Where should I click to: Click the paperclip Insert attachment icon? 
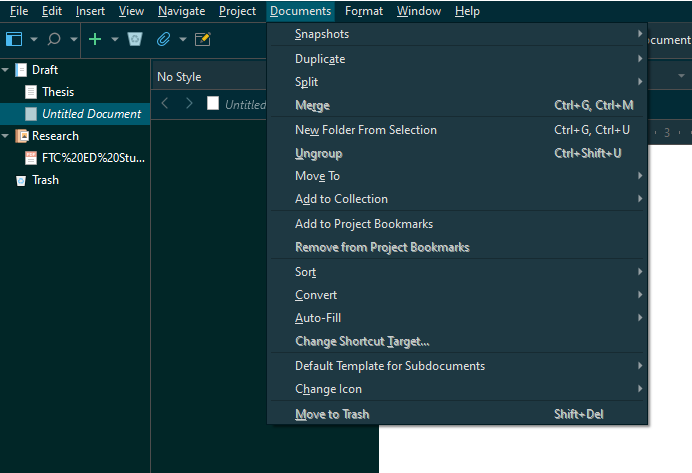[x=164, y=39]
